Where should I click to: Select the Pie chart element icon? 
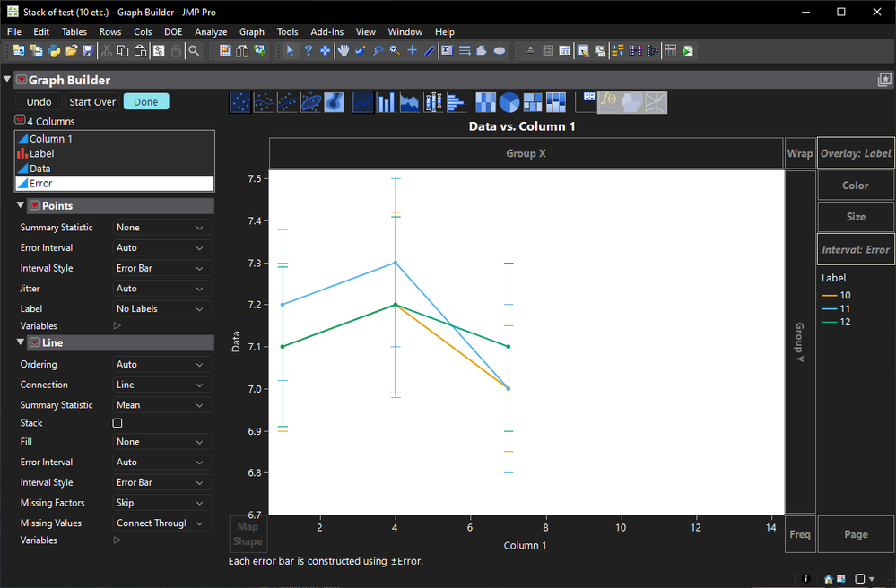(509, 103)
